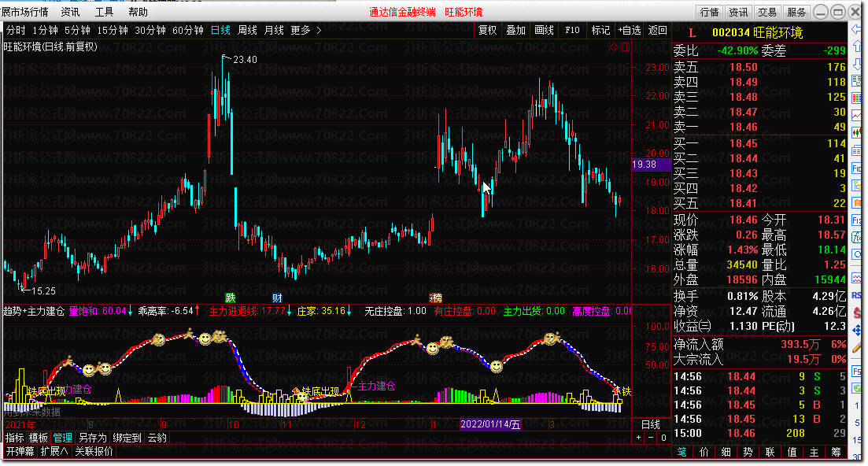Image resolution: width=868 pixels, height=466 pixels.
Task: Open the 工具 menu
Action: point(104,12)
